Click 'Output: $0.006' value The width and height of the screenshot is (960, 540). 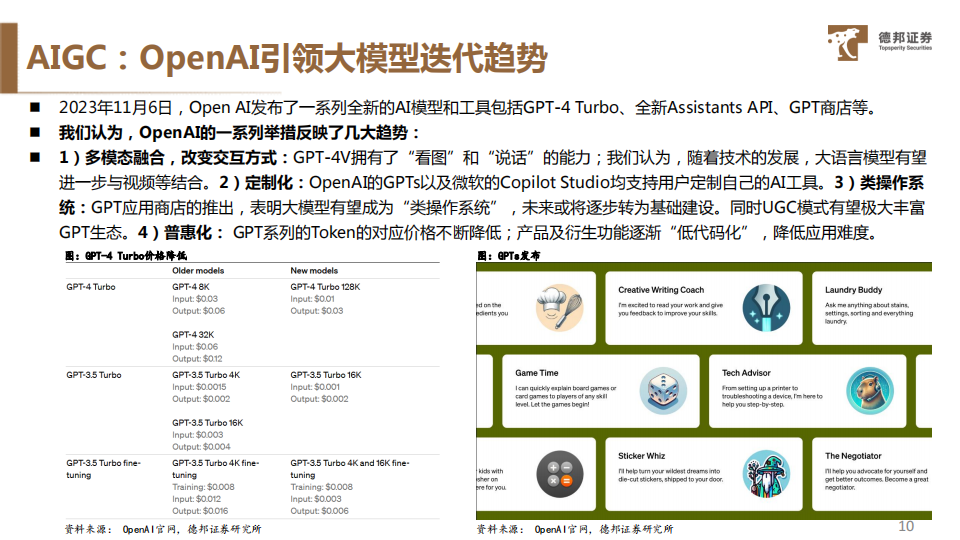click(319, 511)
